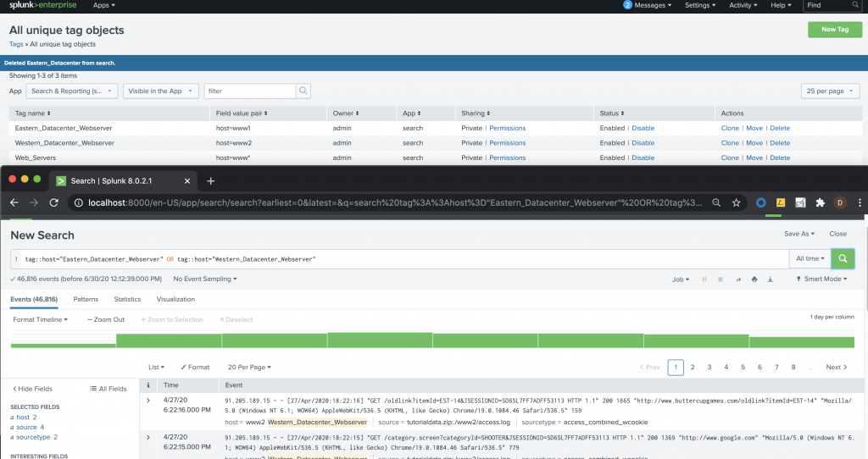The width and height of the screenshot is (868, 459).
Task: Bookmark this page with star icon
Action: [736, 202]
